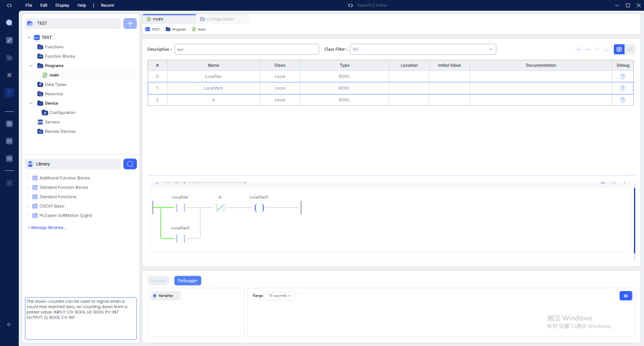Image resolution: width=644 pixels, height=346 pixels.
Task: Open Servers in project tree
Action: pos(52,122)
